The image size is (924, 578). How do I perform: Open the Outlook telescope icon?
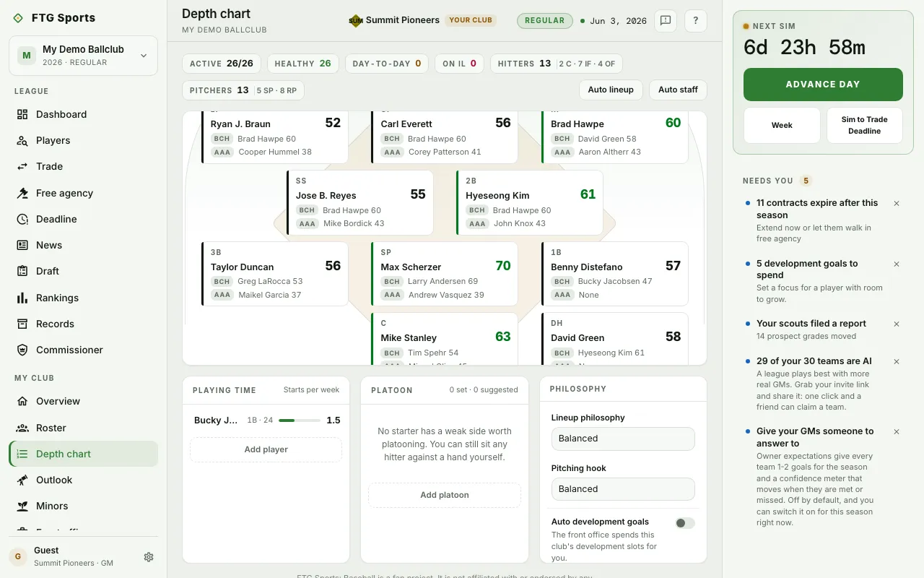pos(22,480)
